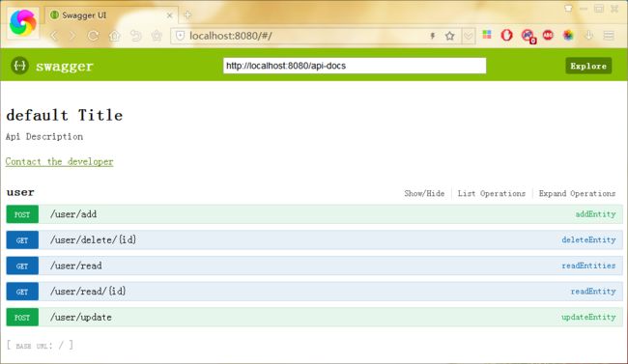The height and width of the screenshot is (364, 628).
Task: Click the Explore button
Action: coord(588,66)
